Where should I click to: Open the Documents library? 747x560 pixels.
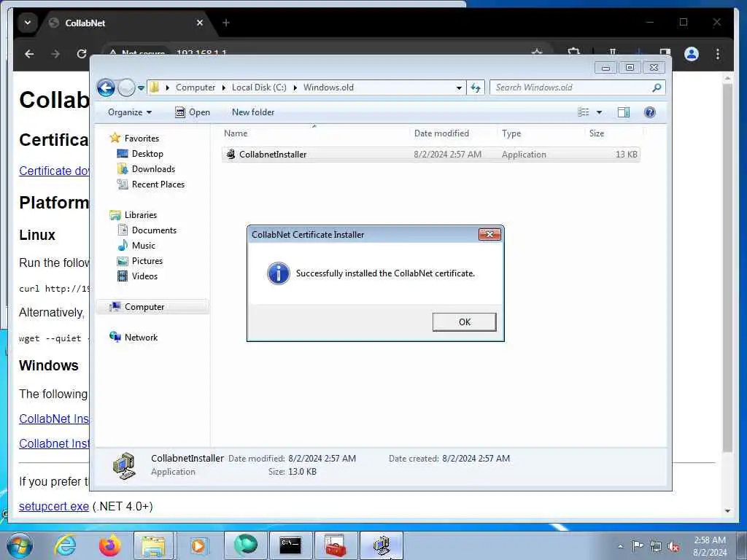coord(154,230)
